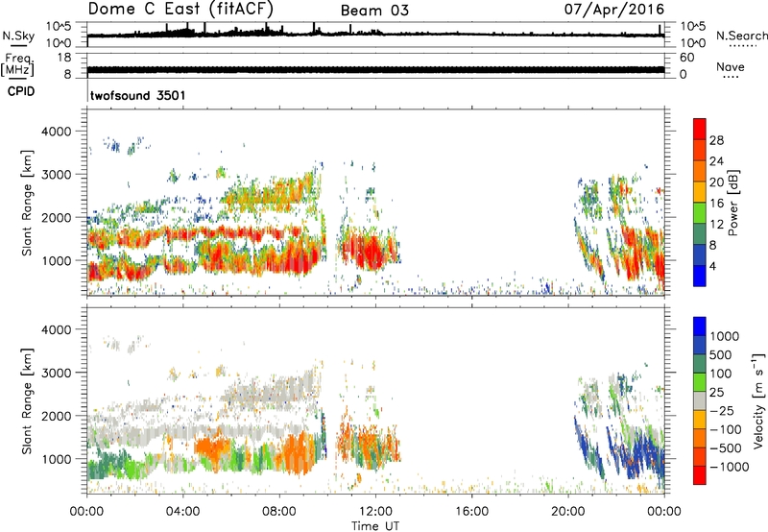Click the 10^5 label left of noise plot
This screenshot has height=532, width=768.
59,27
